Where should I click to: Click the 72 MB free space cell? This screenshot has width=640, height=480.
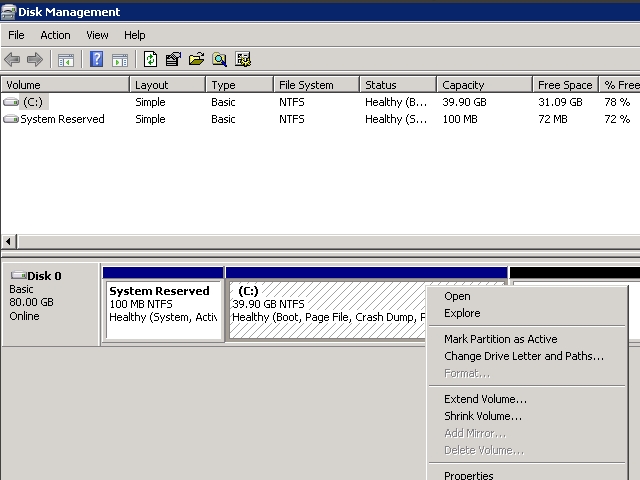click(x=553, y=119)
